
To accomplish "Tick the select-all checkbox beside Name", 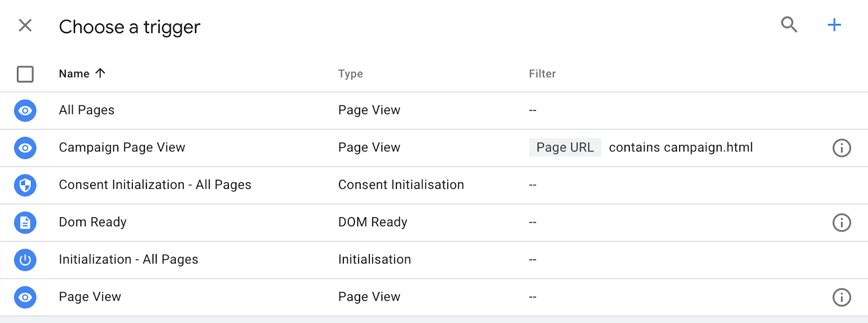I will pyautogui.click(x=25, y=74).
